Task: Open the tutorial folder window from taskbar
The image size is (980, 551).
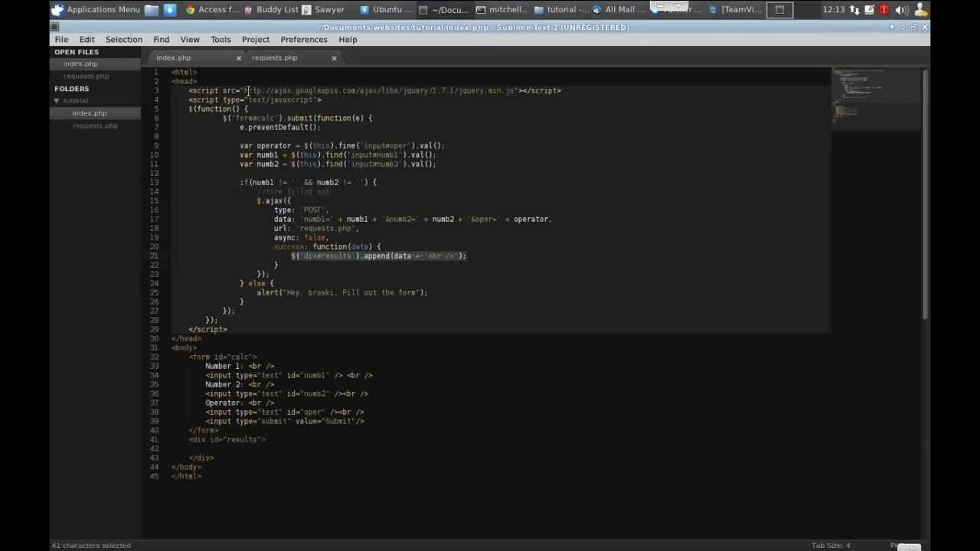Action: click(x=561, y=9)
